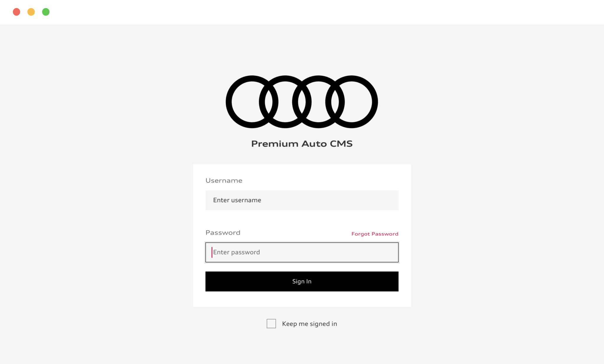
Task: Open the Forgot Password link
Action: pos(375,234)
